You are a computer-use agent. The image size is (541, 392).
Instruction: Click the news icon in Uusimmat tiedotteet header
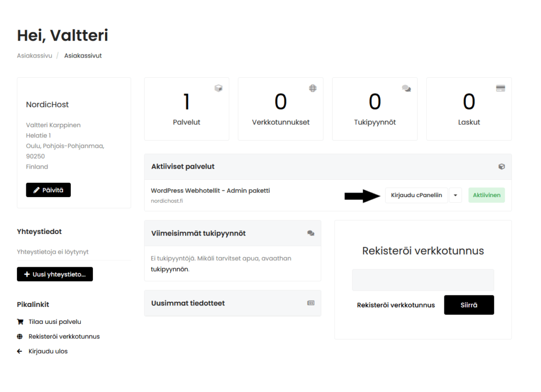[x=311, y=303]
